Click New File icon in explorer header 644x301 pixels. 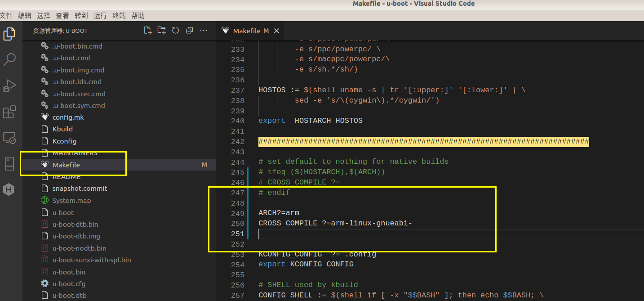coord(147,31)
